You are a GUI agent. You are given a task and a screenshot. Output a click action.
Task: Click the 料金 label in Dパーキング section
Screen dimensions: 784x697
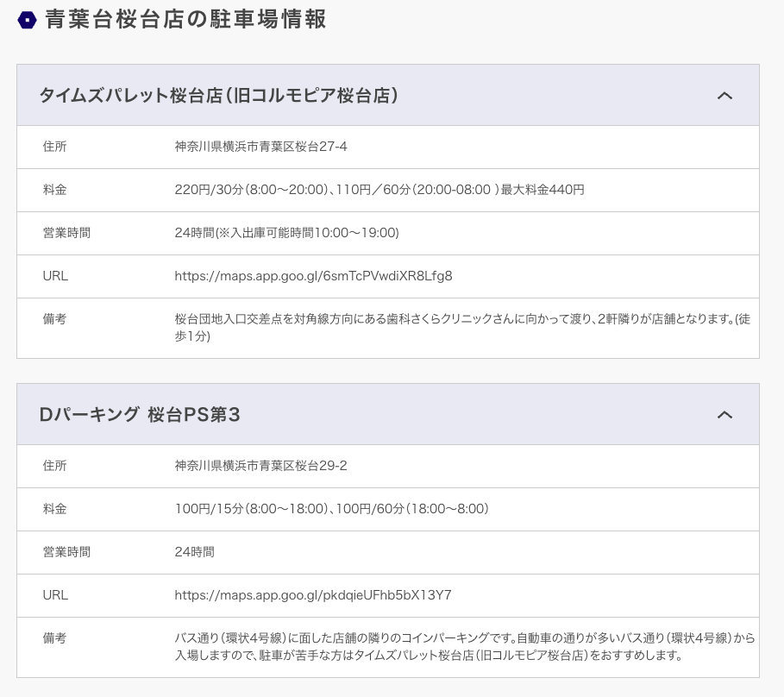pos(54,509)
